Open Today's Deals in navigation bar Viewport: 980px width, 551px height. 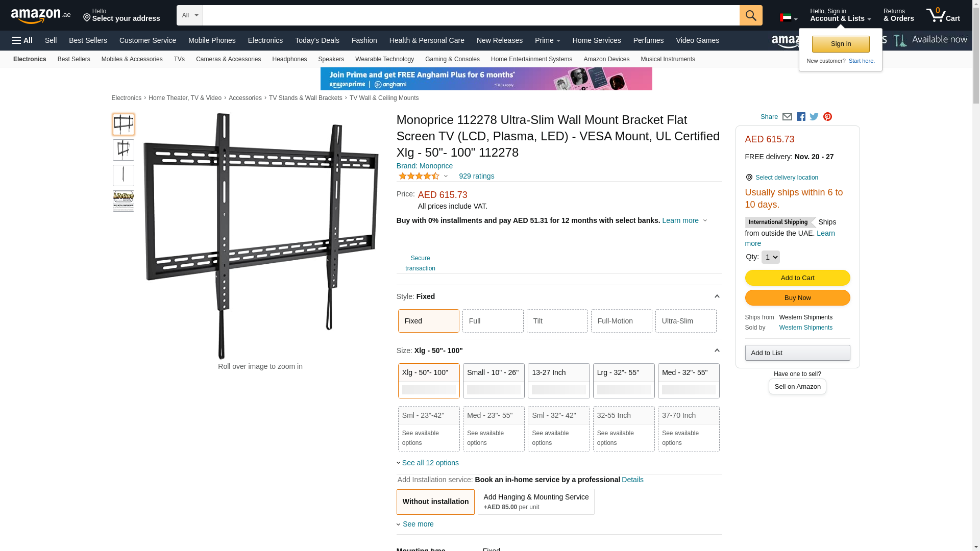[317, 40]
